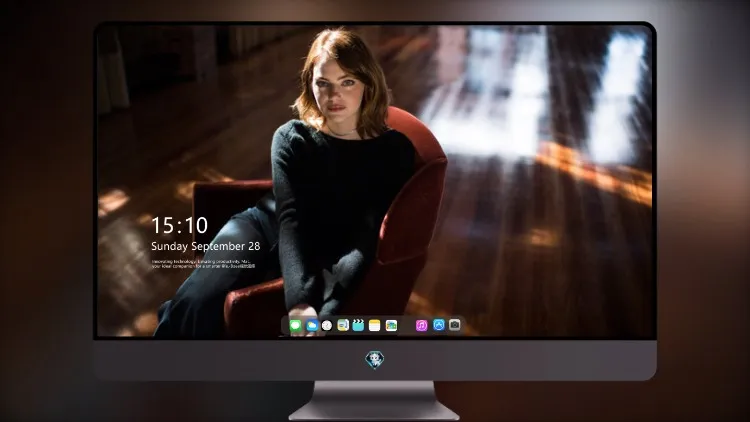This screenshot has width=750, height=422.
Task: Open the colorful photo gallery app in dock
Action: [x=391, y=325]
